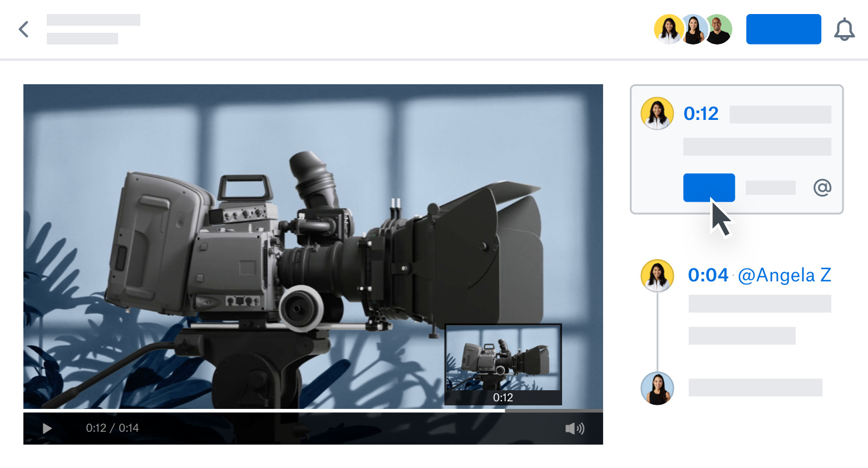Select the green-background avatar in the header
The height and width of the screenshot is (468, 868).
(x=718, y=29)
